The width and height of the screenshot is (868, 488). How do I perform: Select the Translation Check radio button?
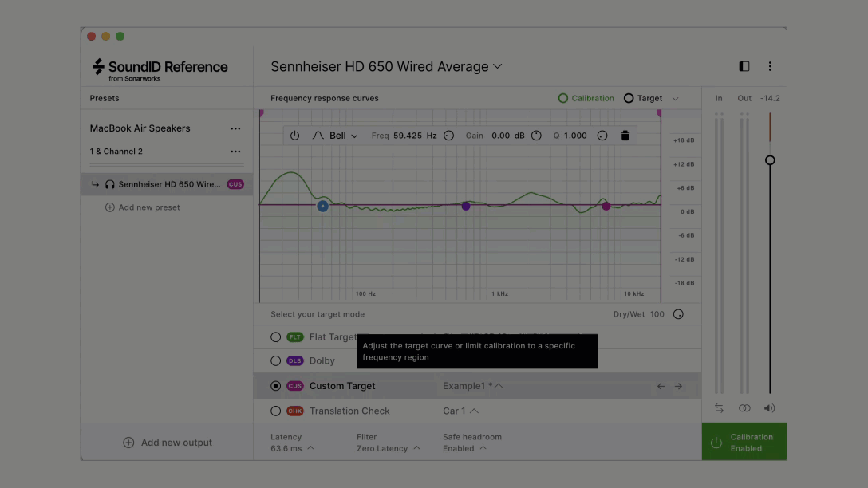click(x=276, y=411)
